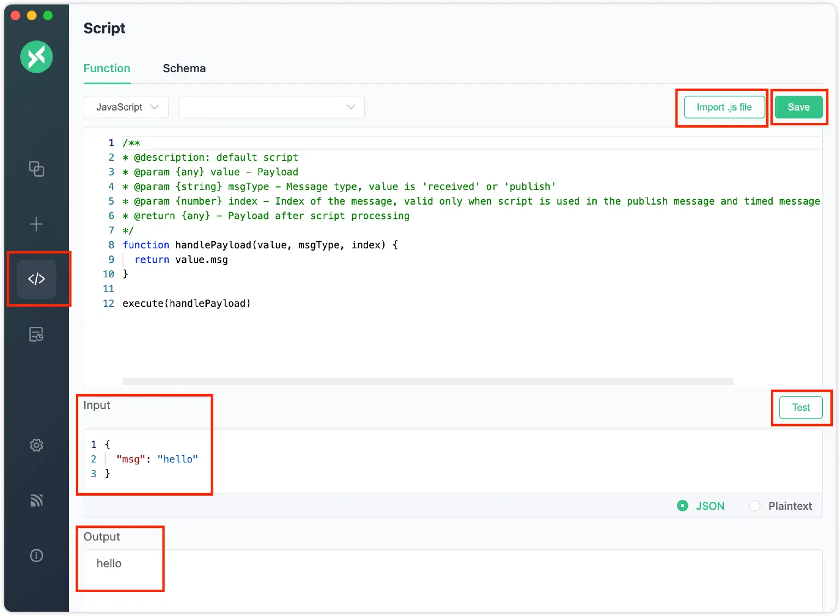Screen dimensions: 840x616
Task: Select the Function tab
Action: (107, 68)
